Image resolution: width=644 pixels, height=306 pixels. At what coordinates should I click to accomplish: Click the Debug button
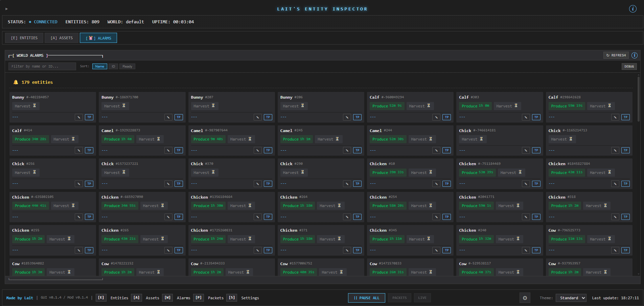click(629, 67)
